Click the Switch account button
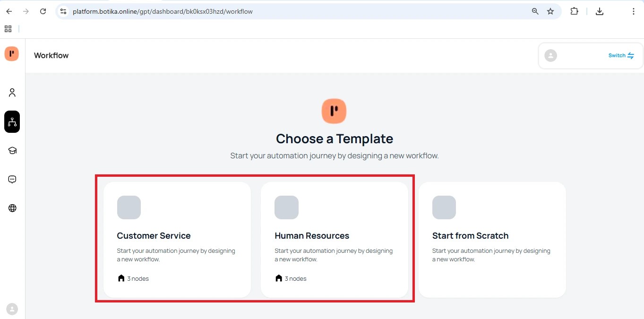 coord(621,56)
